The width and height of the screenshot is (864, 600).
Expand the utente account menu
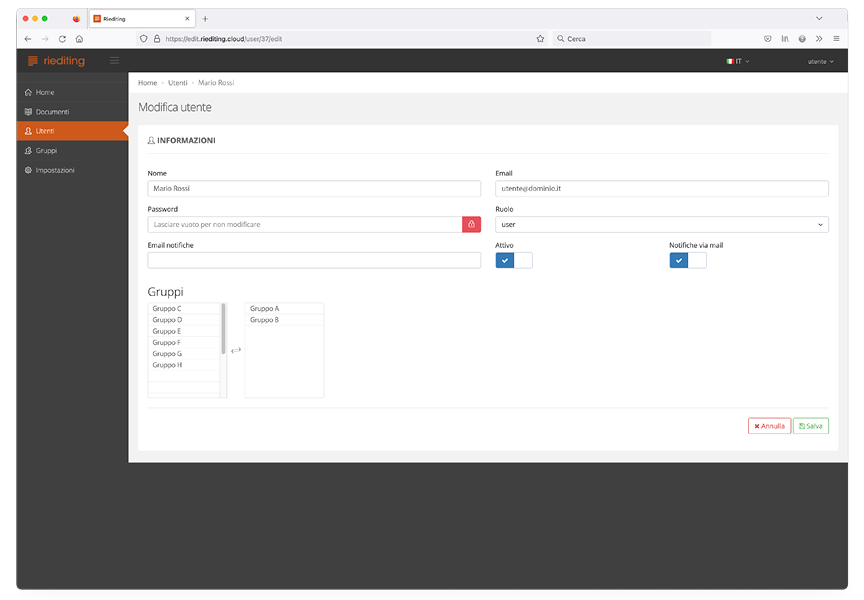(820, 62)
